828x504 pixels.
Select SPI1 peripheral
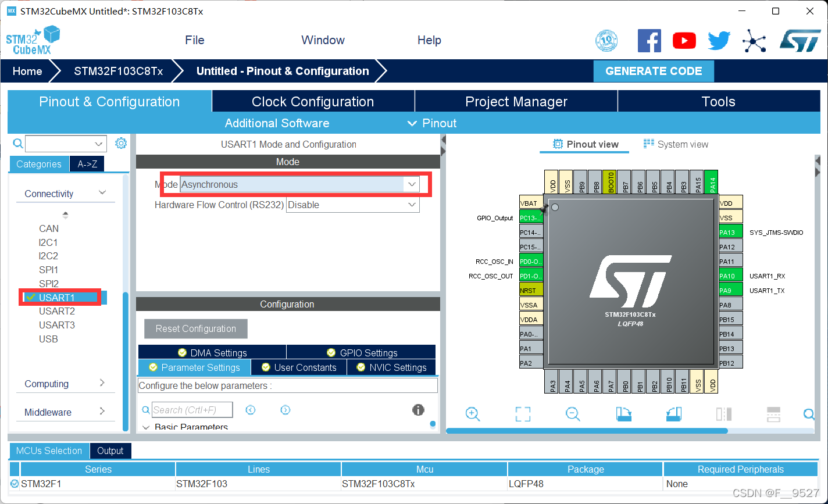pos(49,270)
